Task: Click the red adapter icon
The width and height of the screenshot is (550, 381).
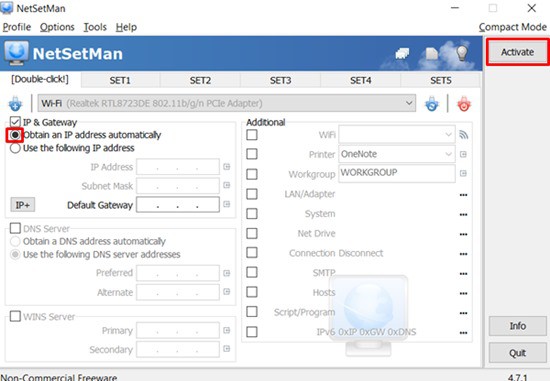Action: tap(464, 104)
